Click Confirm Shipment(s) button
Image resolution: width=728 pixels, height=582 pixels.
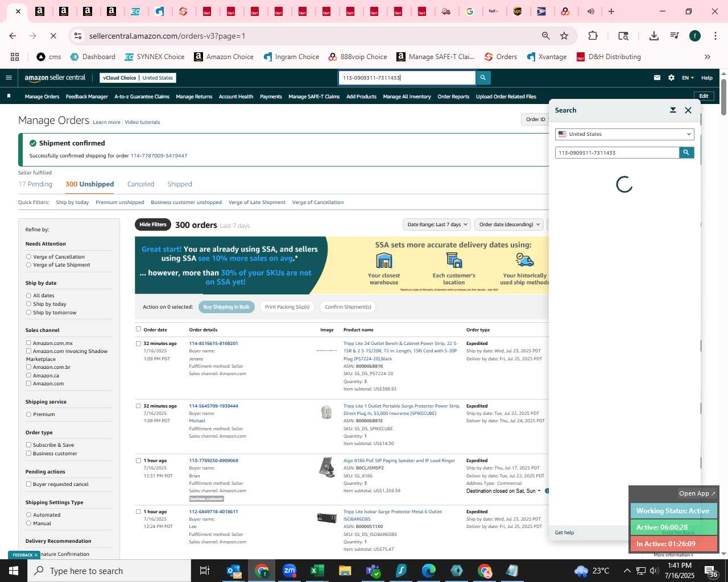pyautogui.click(x=348, y=307)
